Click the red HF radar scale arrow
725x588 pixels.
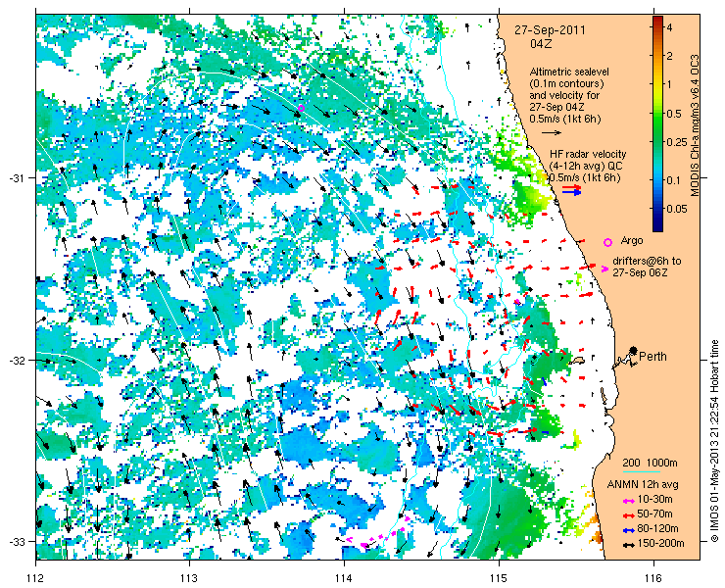point(572,187)
